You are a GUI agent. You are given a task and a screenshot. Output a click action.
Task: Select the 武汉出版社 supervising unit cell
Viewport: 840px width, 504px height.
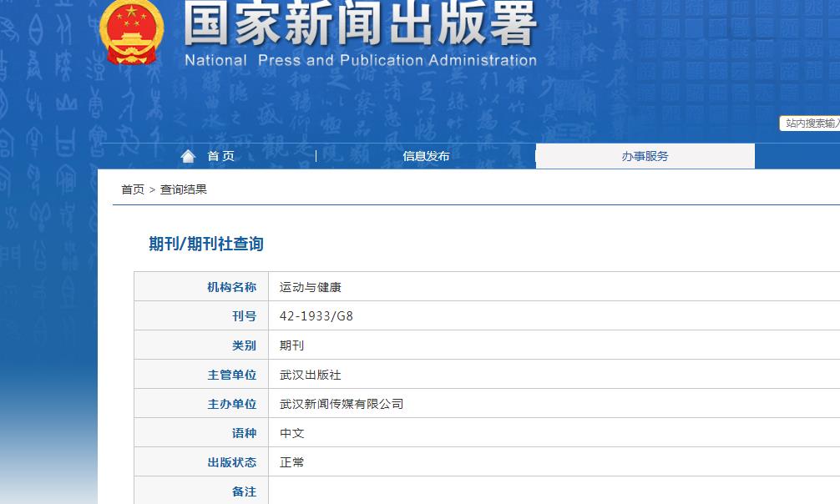[314, 374]
